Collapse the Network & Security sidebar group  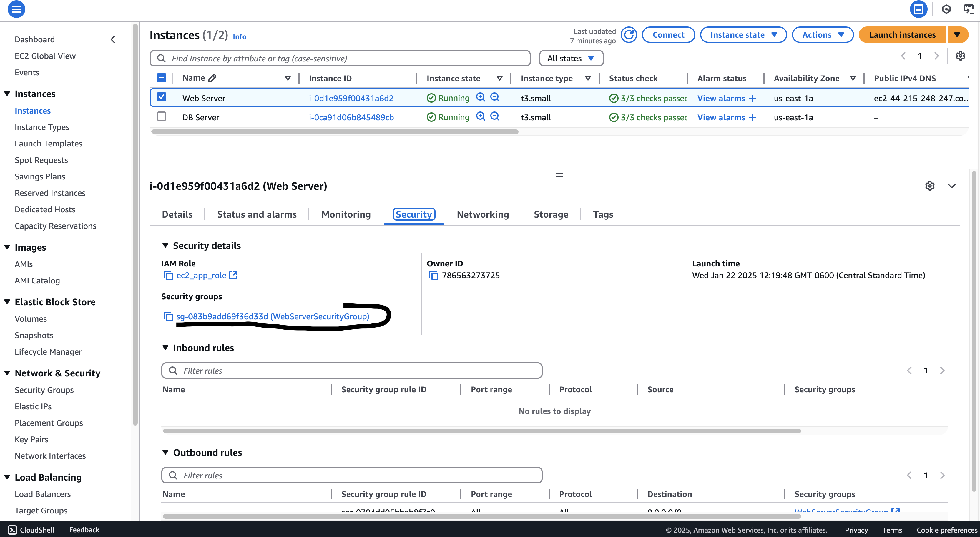pos(7,373)
